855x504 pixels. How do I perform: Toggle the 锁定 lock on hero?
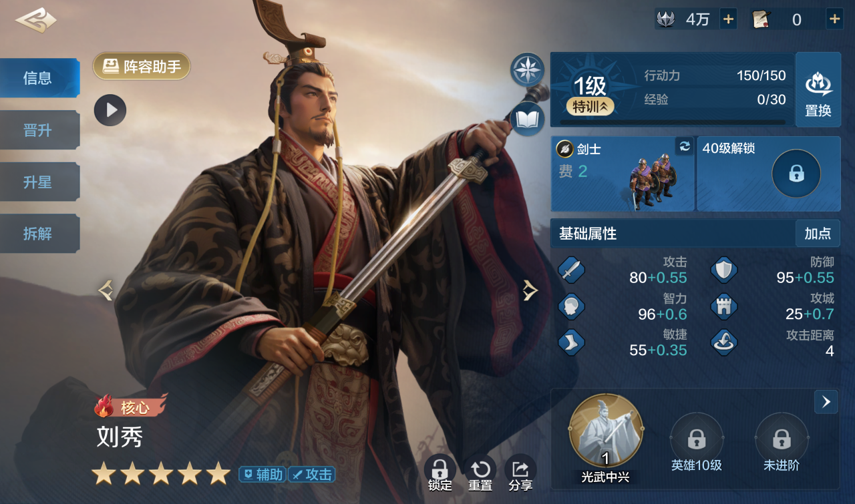[440, 473]
